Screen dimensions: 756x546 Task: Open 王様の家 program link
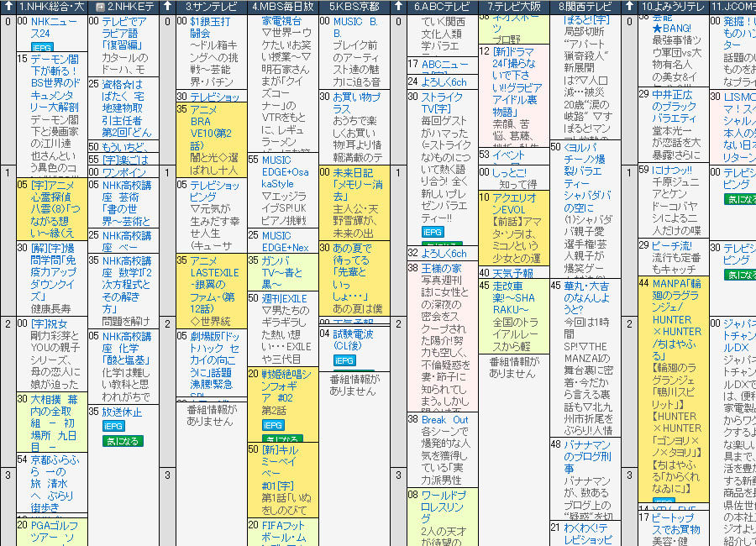point(441,268)
